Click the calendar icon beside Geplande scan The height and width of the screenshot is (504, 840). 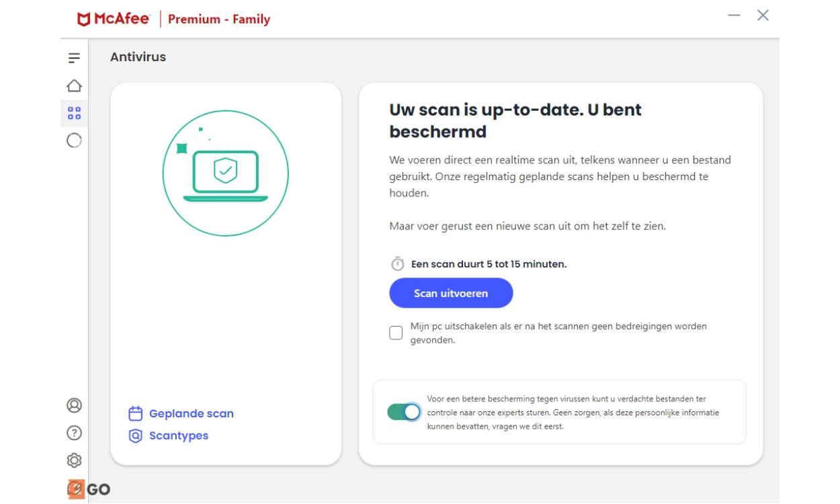136,413
